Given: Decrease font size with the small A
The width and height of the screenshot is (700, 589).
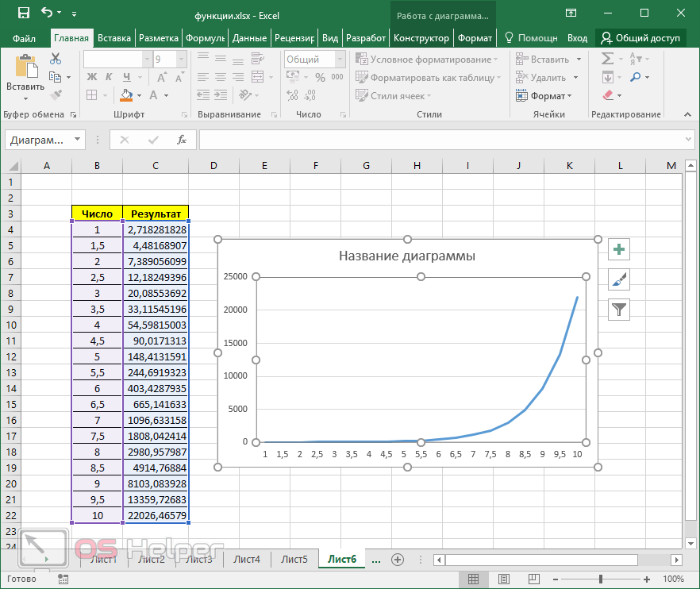Looking at the screenshot, I should [179, 78].
